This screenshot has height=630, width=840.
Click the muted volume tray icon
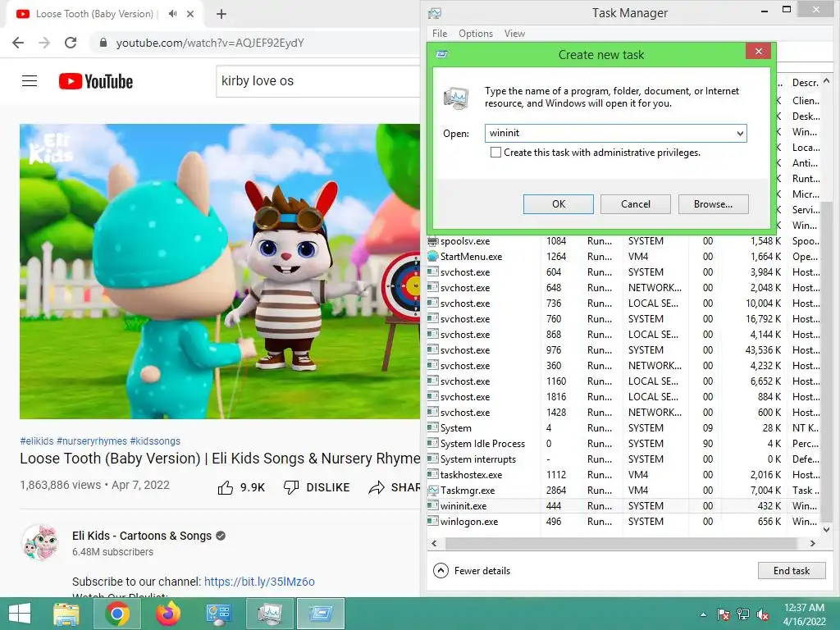point(763,614)
